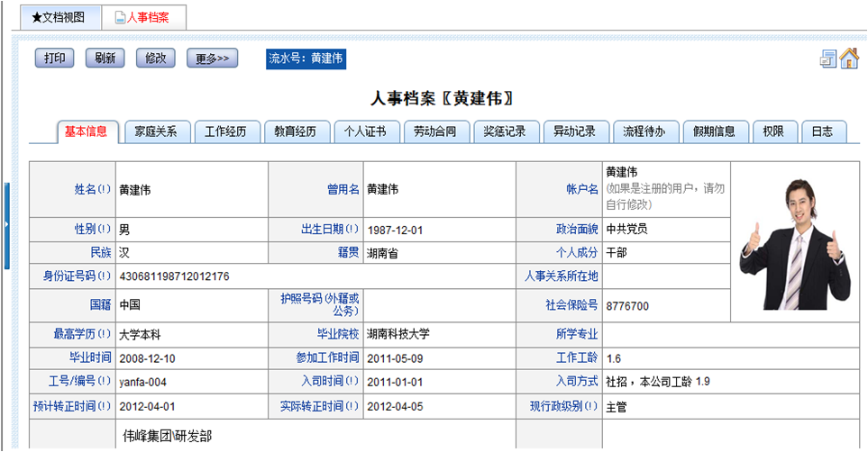Open the 家庭关系 tab

coord(157,131)
